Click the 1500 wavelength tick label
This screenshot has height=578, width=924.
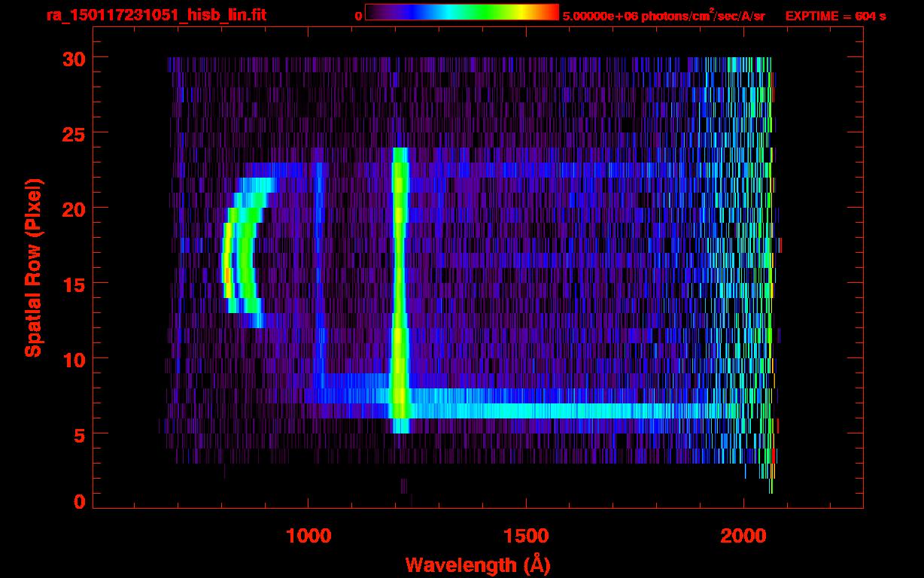click(526, 536)
